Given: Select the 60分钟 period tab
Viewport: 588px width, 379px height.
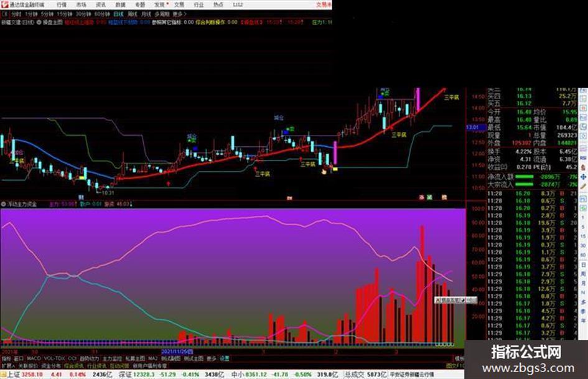Looking at the screenshot, I should point(102,14).
